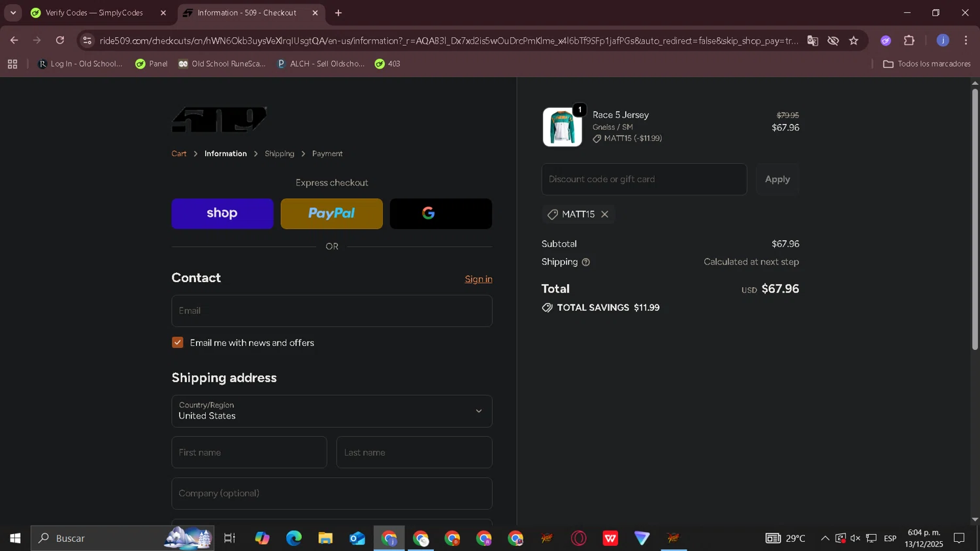View site information icon in address bar
Image resolution: width=980 pixels, height=551 pixels.
88,40
